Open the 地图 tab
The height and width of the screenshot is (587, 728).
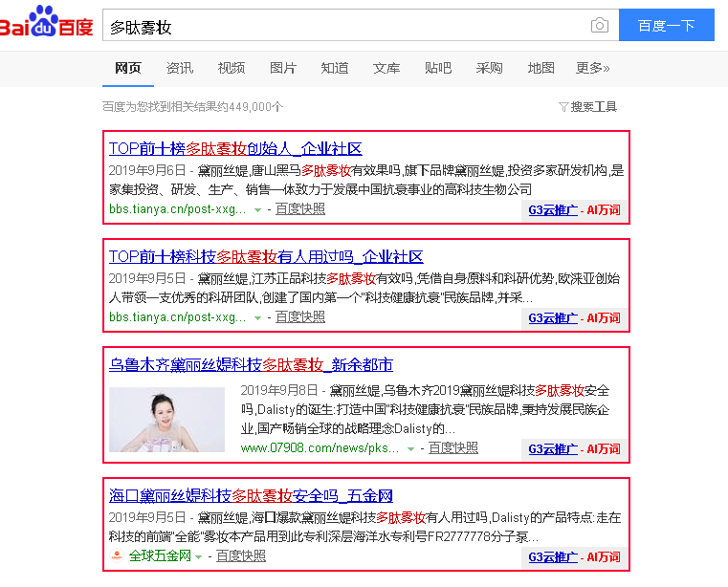540,68
